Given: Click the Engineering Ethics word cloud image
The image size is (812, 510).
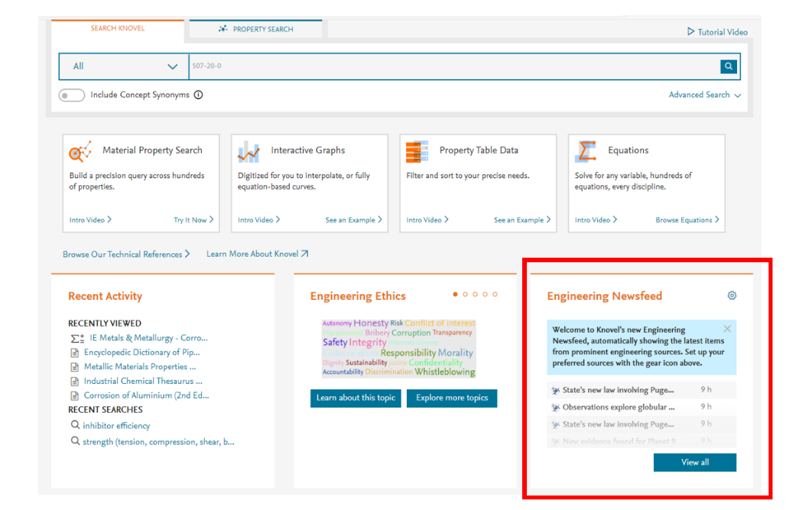Looking at the screenshot, I should point(398,348).
